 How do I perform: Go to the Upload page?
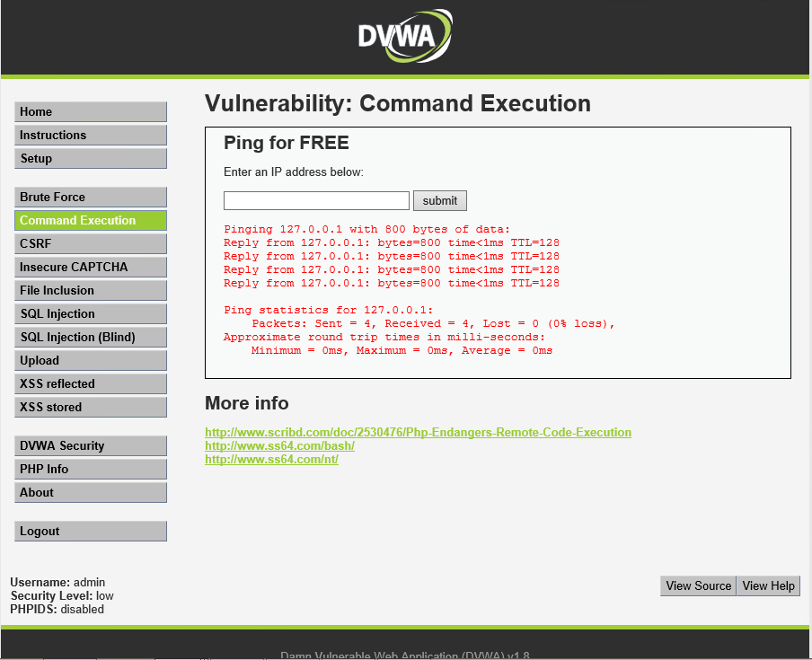click(x=91, y=360)
